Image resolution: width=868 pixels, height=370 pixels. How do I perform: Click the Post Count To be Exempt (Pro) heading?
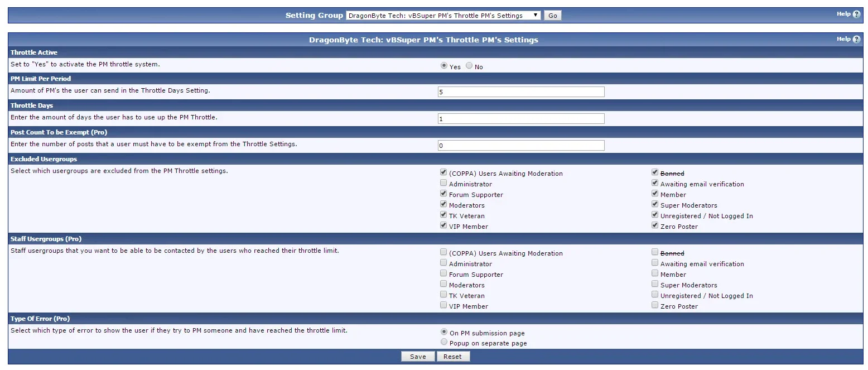[59, 132]
